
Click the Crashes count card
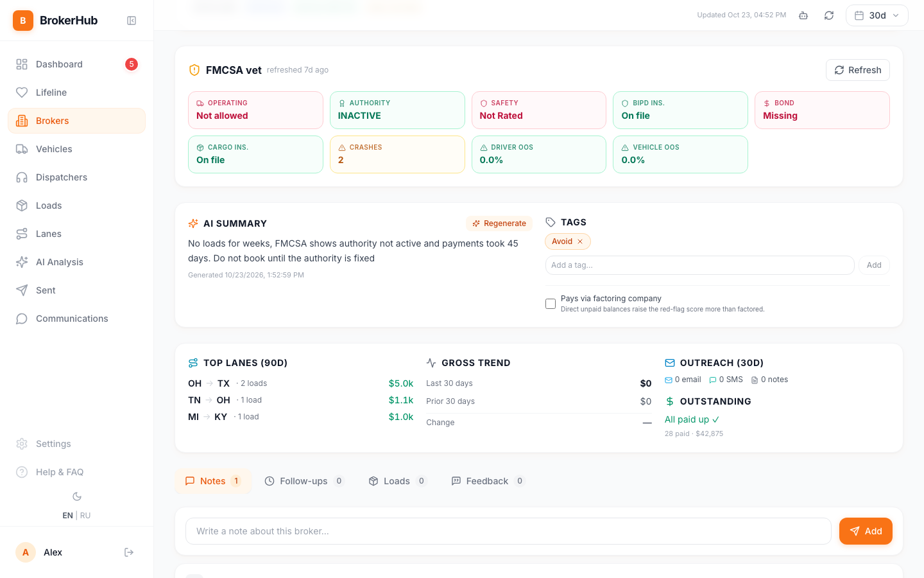click(x=397, y=154)
